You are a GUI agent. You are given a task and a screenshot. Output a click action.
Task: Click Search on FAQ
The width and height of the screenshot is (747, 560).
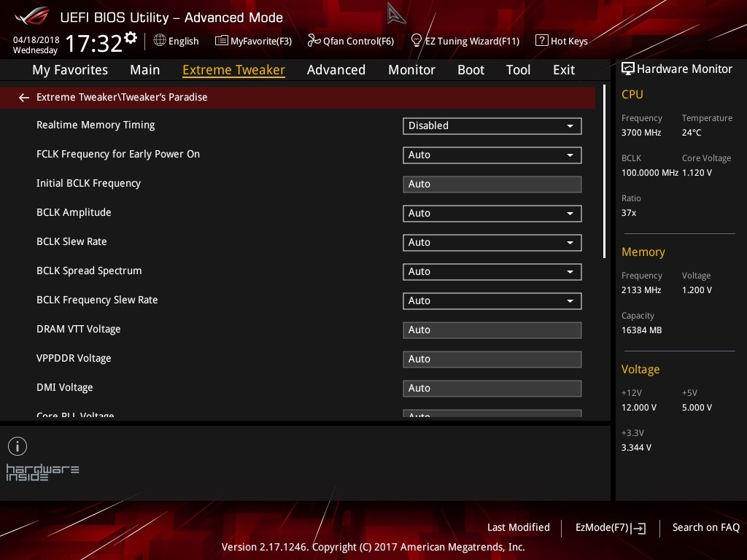[x=706, y=528]
